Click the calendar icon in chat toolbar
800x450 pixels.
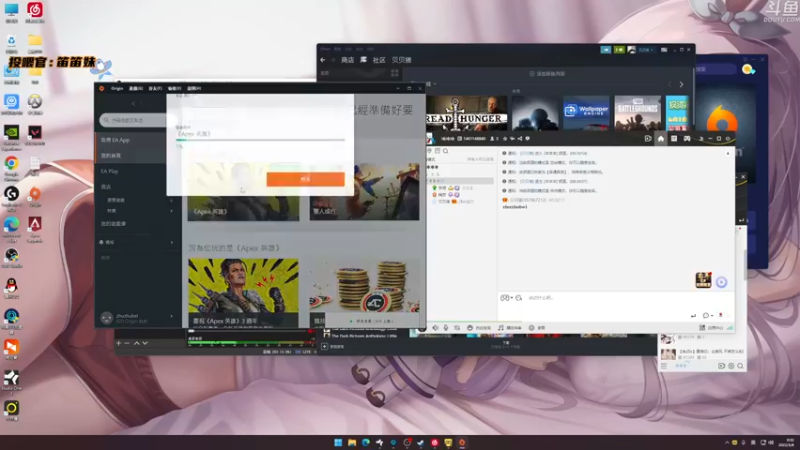coord(674,139)
